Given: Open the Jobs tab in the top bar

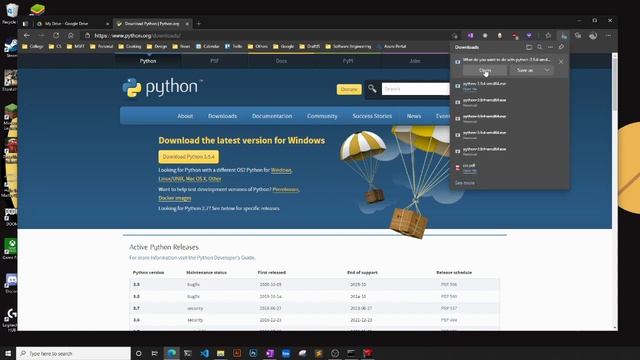Looking at the screenshot, I should tap(415, 61).
